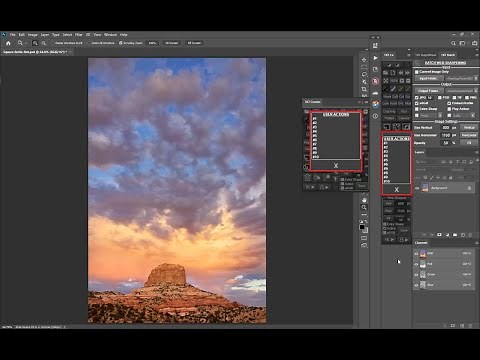Click the delete channel icon in Channels panel
This screenshot has width=480, height=360.
pyautogui.click(x=470, y=325)
